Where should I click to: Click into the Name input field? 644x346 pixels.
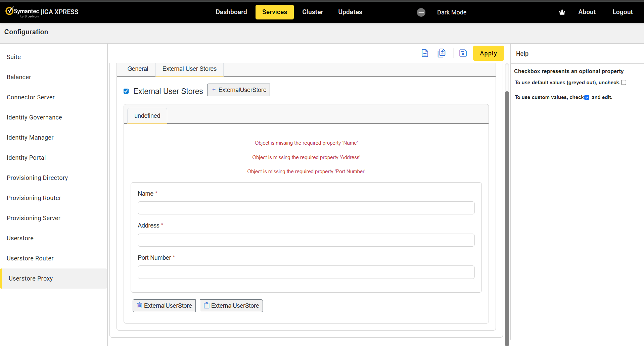(x=306, y=208)
